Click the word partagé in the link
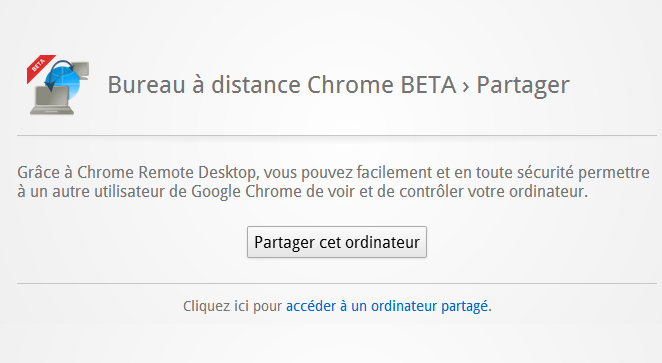The height and width of the screenshot is (363, 662). click(464, 306)
